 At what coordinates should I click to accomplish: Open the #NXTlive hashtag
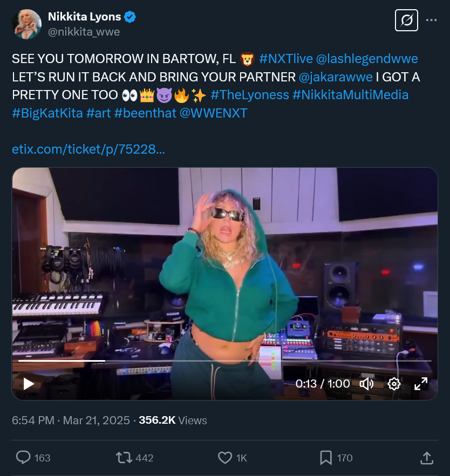(286, 59)
